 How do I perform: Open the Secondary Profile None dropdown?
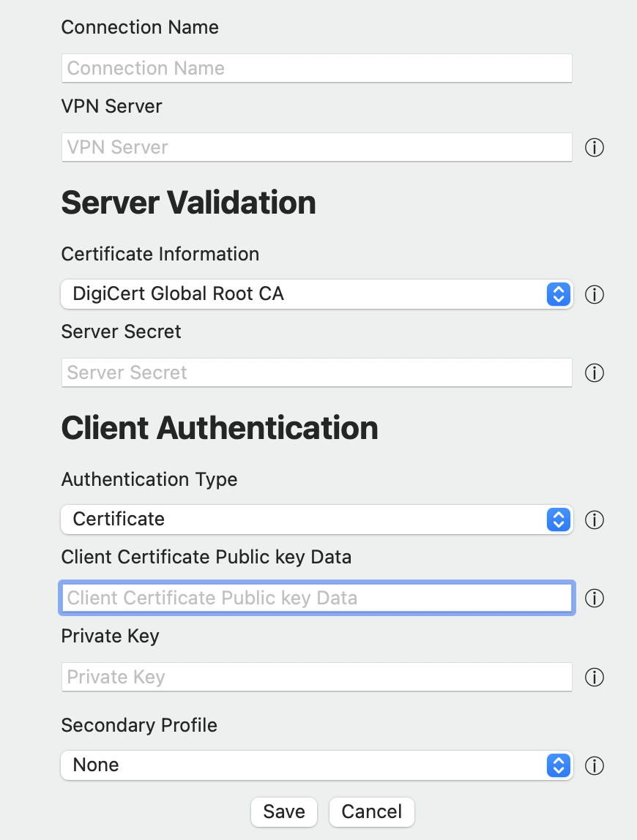click(317, 765)
